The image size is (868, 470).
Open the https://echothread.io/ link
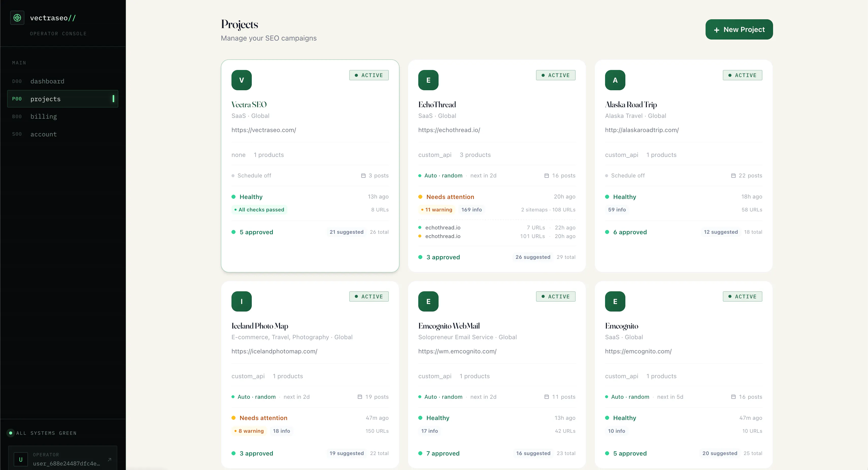pyautogui.click(x=449, y=130)
